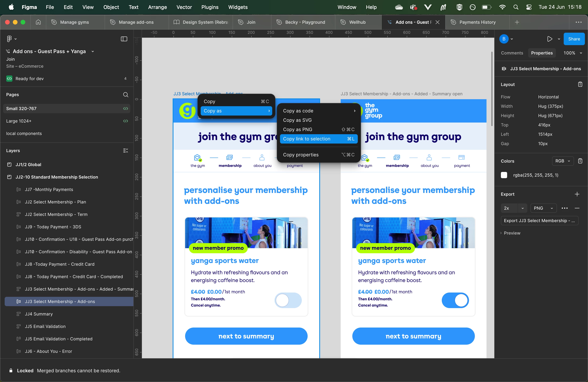588x382 pixels.
Task: Copy Colors list clipboard icon
Action: 580,161
